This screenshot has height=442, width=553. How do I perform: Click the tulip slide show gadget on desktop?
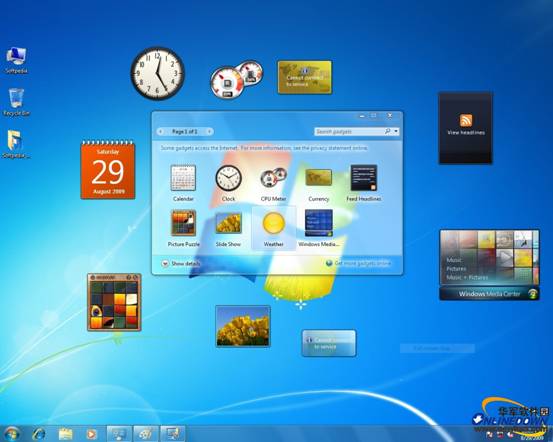(x=243, y=326)
